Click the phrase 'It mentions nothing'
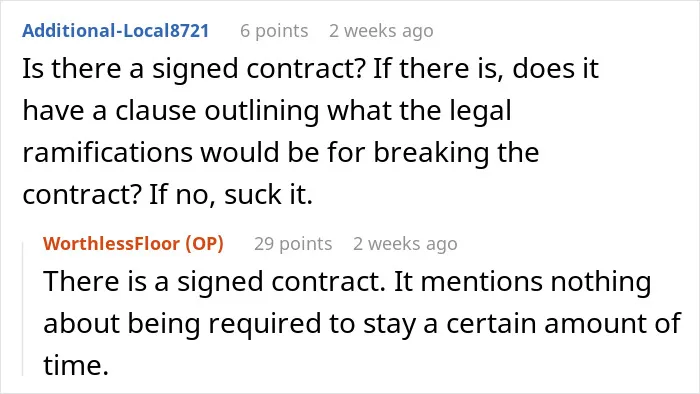The width and height of the screenshot is (700, 394). (x=522, y=282)
